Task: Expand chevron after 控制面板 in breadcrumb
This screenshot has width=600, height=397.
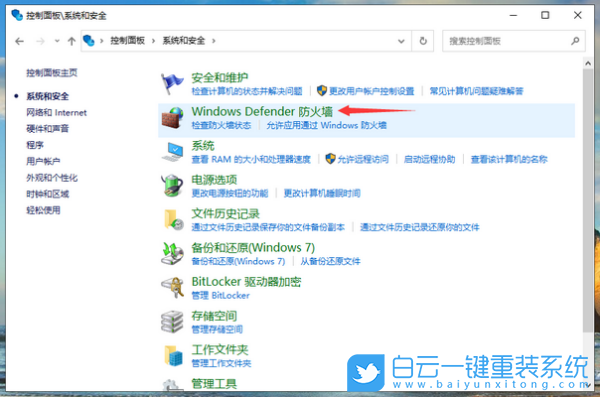Action: coord(153,41)
